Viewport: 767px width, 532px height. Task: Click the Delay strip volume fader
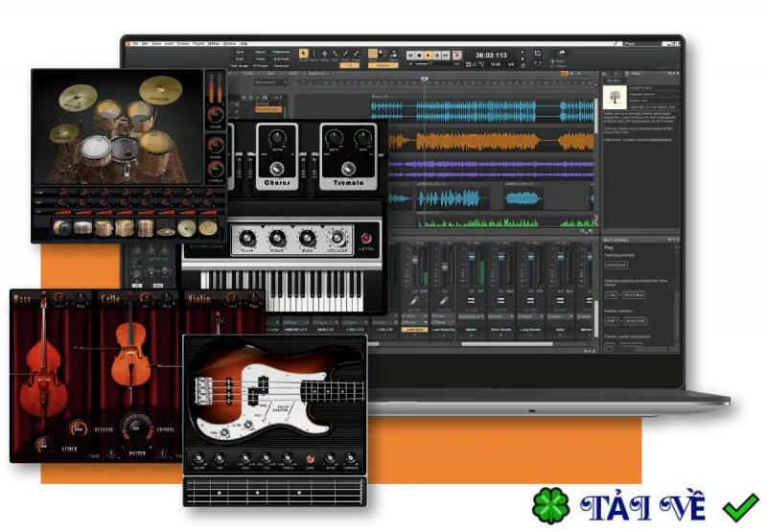point(560,257)
